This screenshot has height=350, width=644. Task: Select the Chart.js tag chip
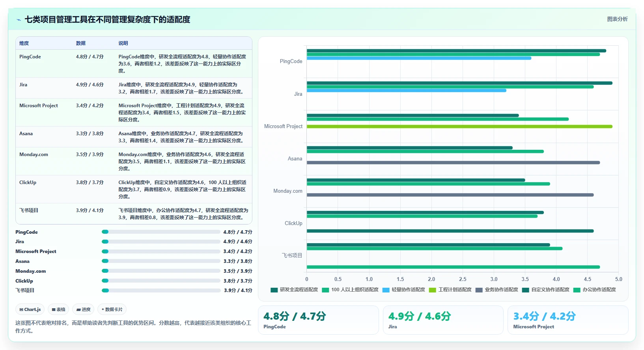pos(30,309)
